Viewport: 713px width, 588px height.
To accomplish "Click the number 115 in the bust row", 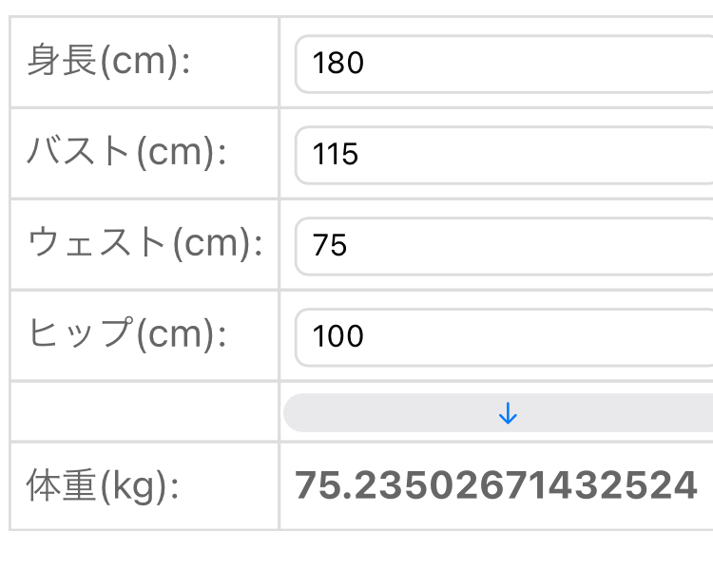I will click(x=336, y=154).
